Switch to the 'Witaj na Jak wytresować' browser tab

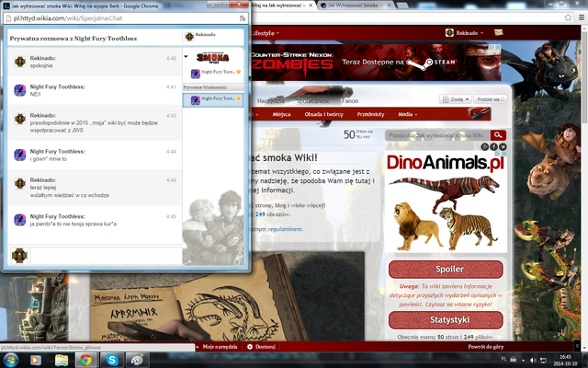277,6
